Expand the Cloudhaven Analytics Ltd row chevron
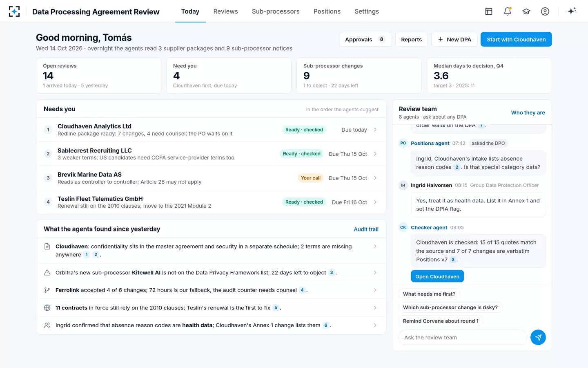The image size is (588, 368). coord(375,130)
